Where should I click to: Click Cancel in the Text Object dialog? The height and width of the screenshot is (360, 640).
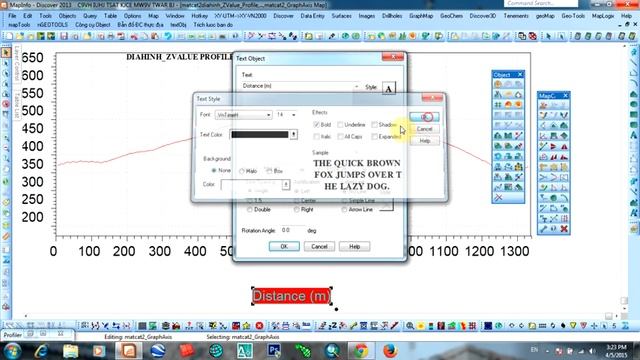click(319, 247)
